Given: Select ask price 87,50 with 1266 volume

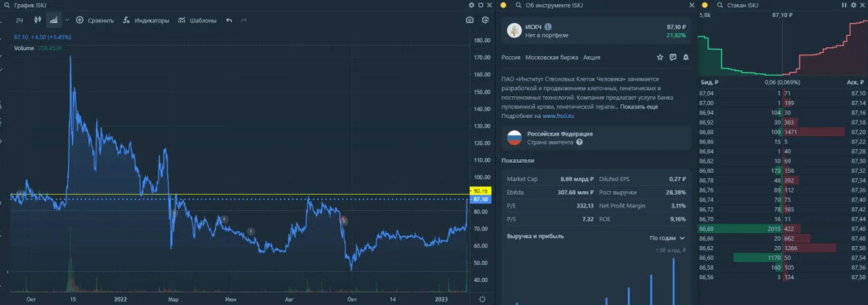Looking at the screenshot, I should click(825, 249).
